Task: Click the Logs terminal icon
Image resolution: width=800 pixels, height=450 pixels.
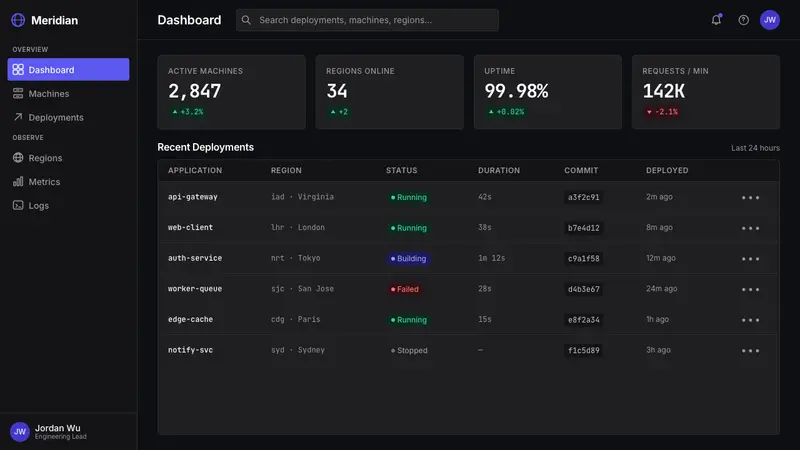Action: coord(18,205)
